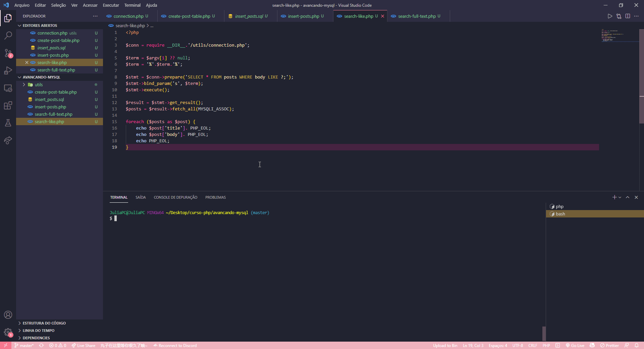
Task: Click the remote window indicator in status bar
Action: [6, 345]
